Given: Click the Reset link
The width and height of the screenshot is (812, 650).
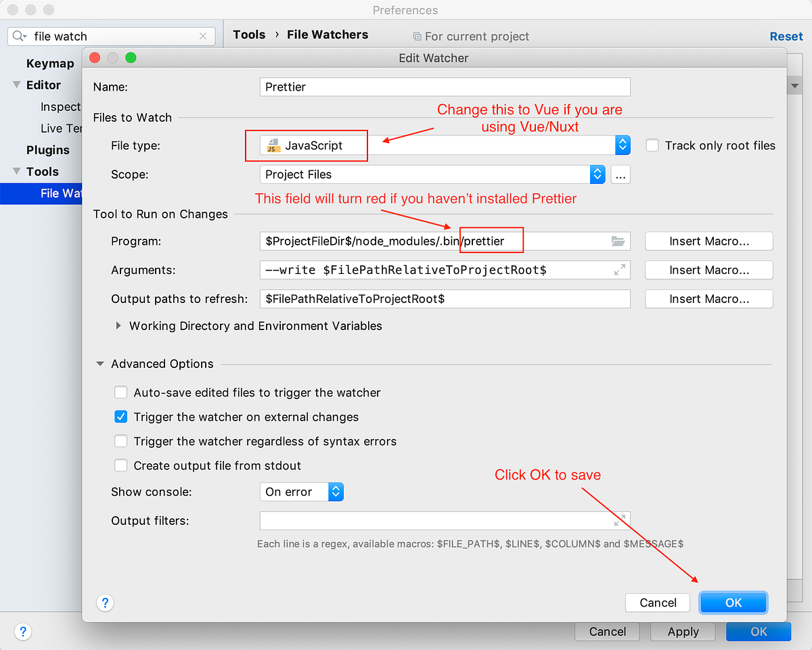Looking at the screenshot, I should tap(786, 36).
